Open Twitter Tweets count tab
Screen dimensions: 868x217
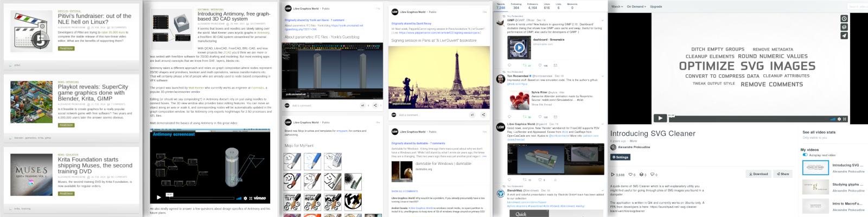pyautogui.click(x=500, y=7)
